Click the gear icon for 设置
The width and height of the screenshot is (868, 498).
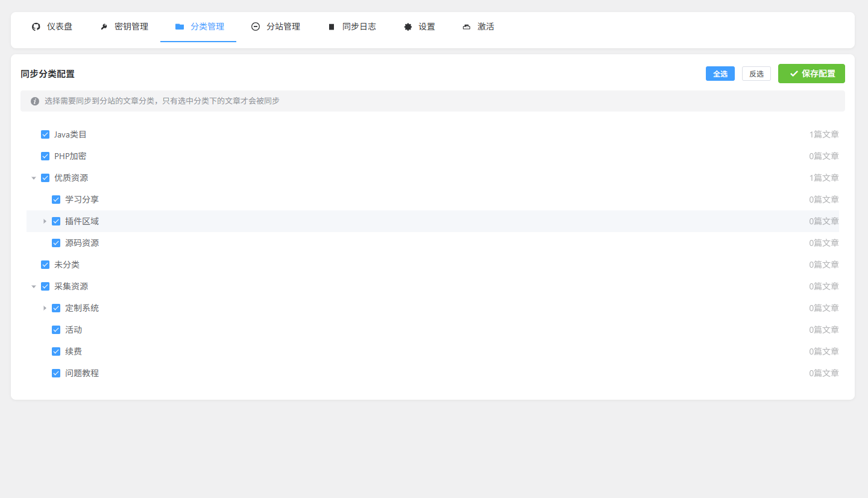408,27
